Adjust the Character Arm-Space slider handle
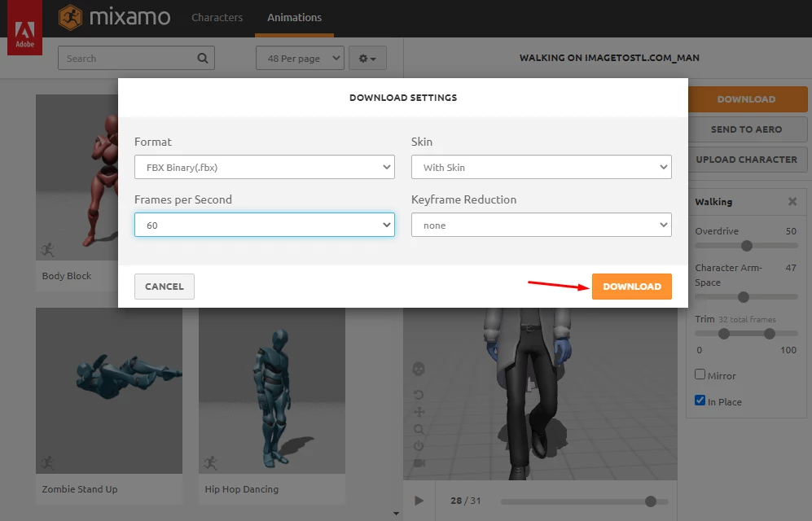The width and height of the screenshot is (812, 521). [744, 297]
